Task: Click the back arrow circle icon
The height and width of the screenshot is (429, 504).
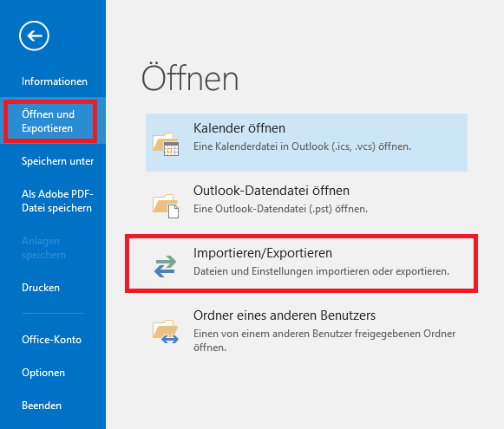Action: pos(34,36)
